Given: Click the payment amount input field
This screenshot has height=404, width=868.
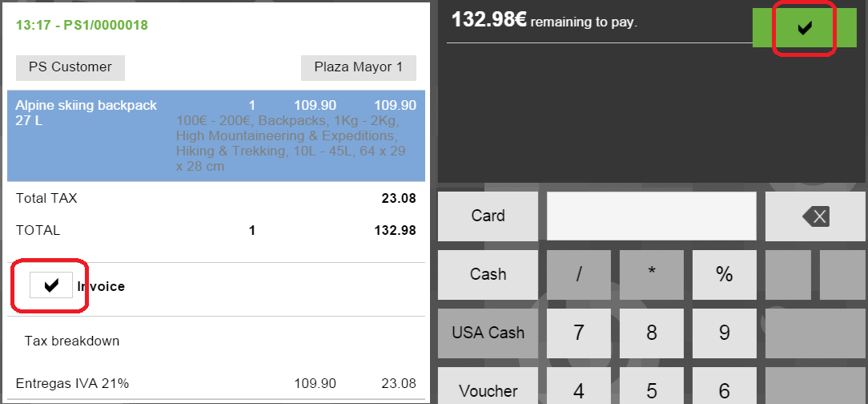Looking at the screenshot, I should click(x=651, y=216).
